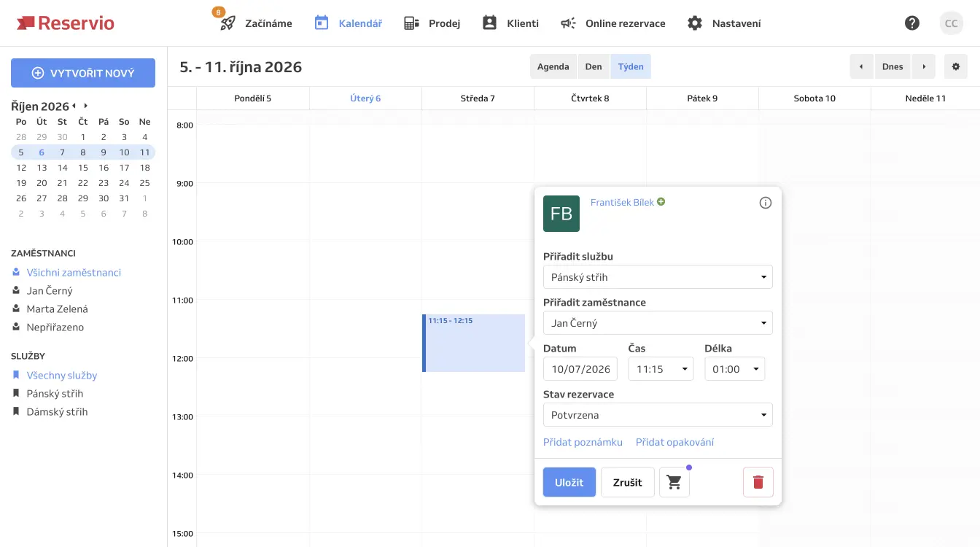Open the Online rezervace tab
The image size is (980, 547).
coord(612,23)
